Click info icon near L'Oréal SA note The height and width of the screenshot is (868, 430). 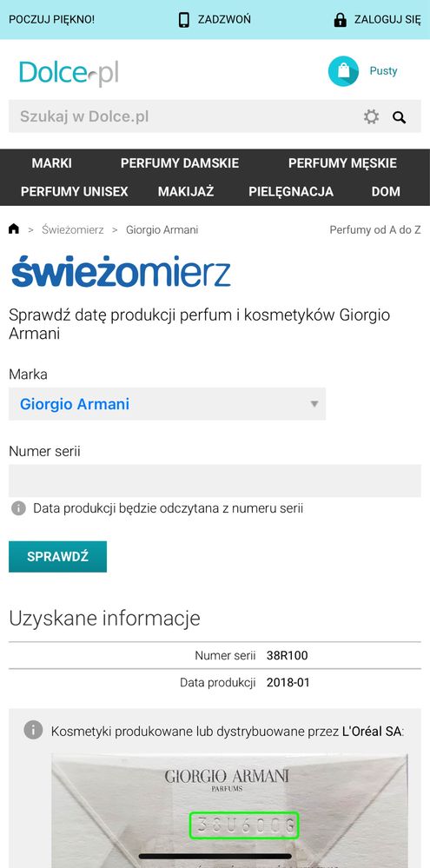(x=33, y=730)
